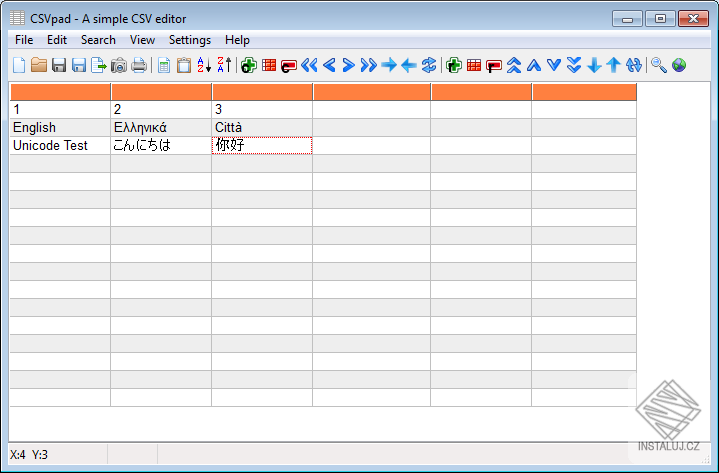The height and width of the screenshot is (473, 719).
Task: Click the globe icon in the toolbar
Action: pyautogui.click(x=679, y=65)
